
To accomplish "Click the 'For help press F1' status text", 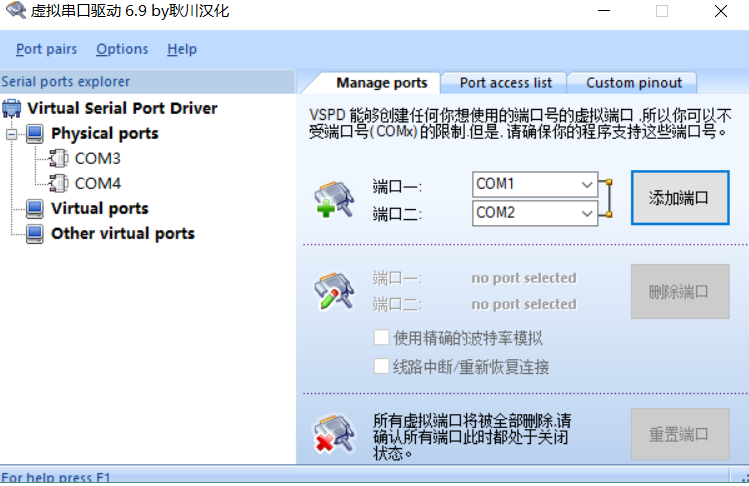I will [x=56, y=478].
